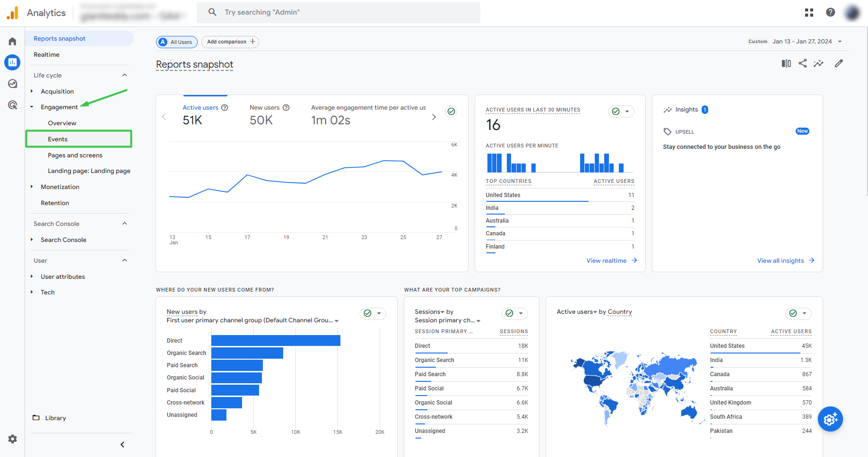Collapse the left navigation panel arrow
This screenshot has height=457, width=868.
pyautogui.click(x=122, y=445)
